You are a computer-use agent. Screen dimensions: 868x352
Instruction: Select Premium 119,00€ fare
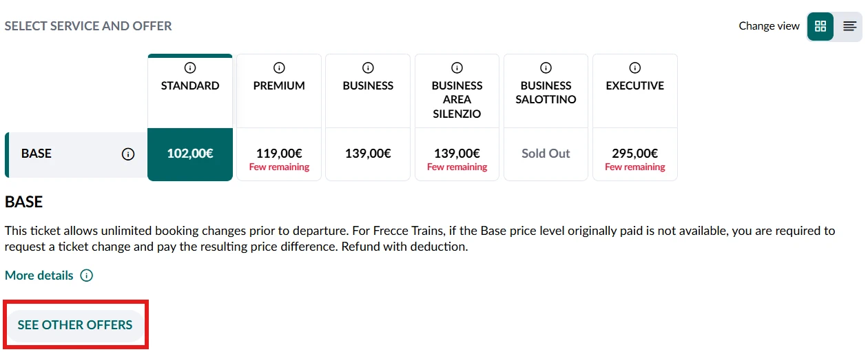(x=279, y=154)
